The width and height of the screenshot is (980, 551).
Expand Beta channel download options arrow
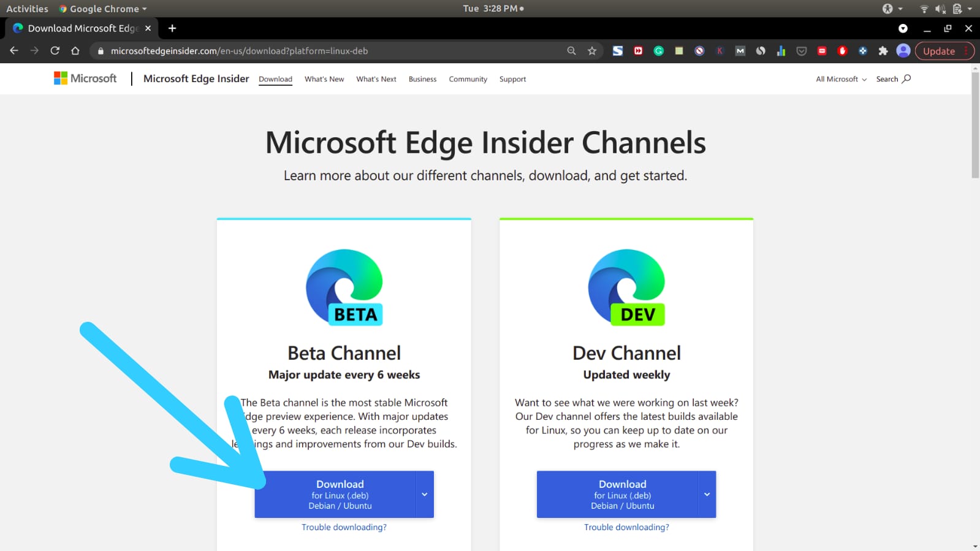[425, 495]
